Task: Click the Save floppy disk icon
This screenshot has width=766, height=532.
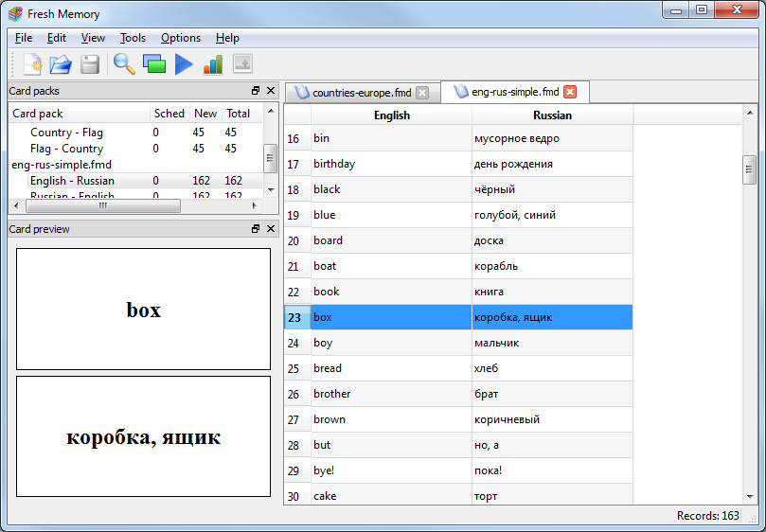Action: 90,64
